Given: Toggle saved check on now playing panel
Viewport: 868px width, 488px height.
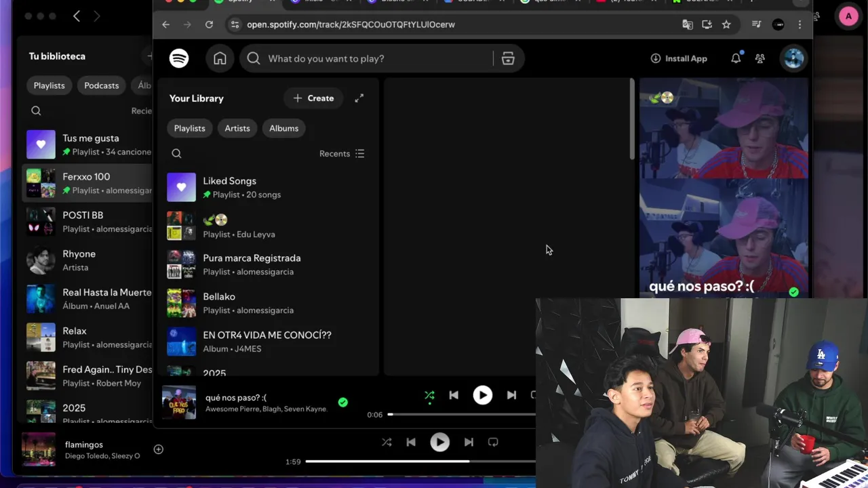Looking at the screenshot, I should [793, 291].
